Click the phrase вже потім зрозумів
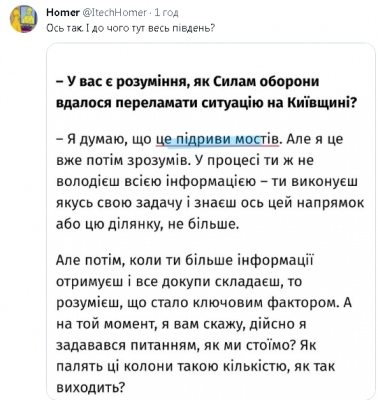The width and height of the screenshot is (378, 400). point(119,161)
